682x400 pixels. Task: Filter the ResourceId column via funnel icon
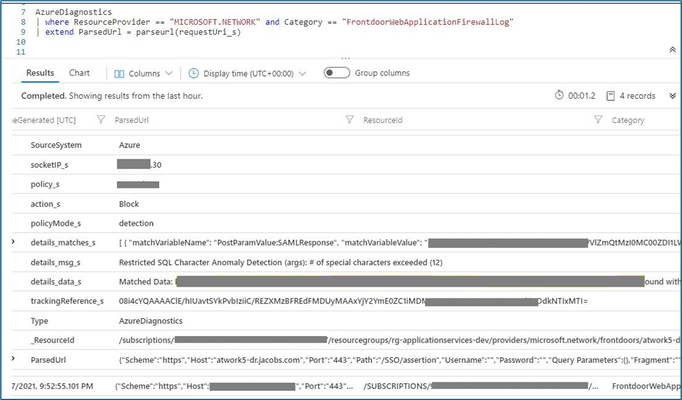[x=598, y=120]
